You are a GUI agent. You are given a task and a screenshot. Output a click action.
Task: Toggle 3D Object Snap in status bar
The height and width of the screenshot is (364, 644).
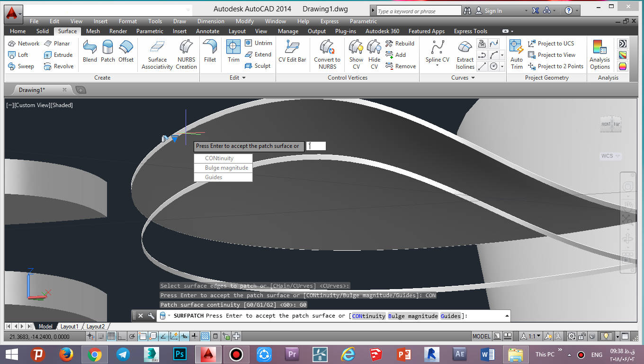pyautogui.click(x=153, y=337)
